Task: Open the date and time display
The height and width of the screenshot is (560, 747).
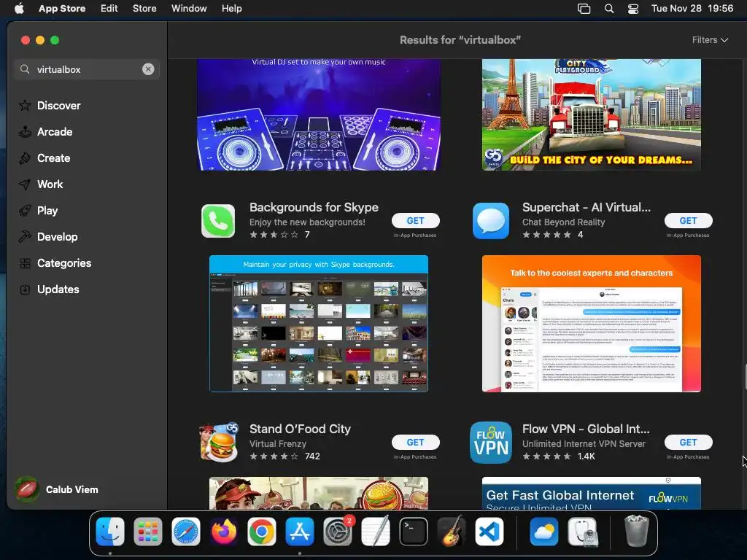Action: click(692, 9)
